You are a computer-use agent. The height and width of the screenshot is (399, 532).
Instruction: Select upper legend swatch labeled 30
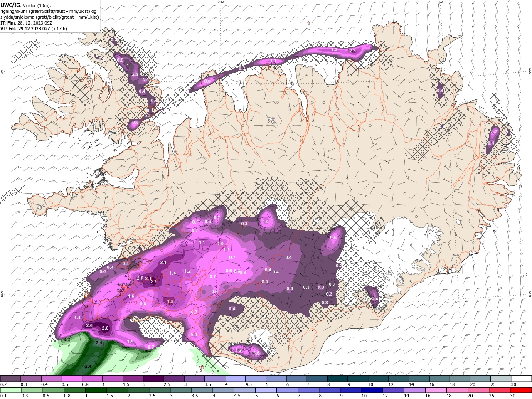coord(521,379)
